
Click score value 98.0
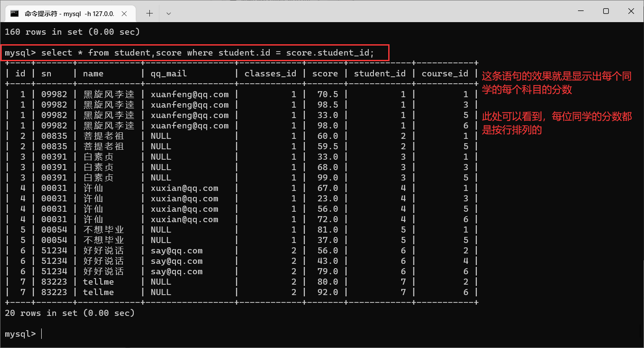tap(327, 126)
